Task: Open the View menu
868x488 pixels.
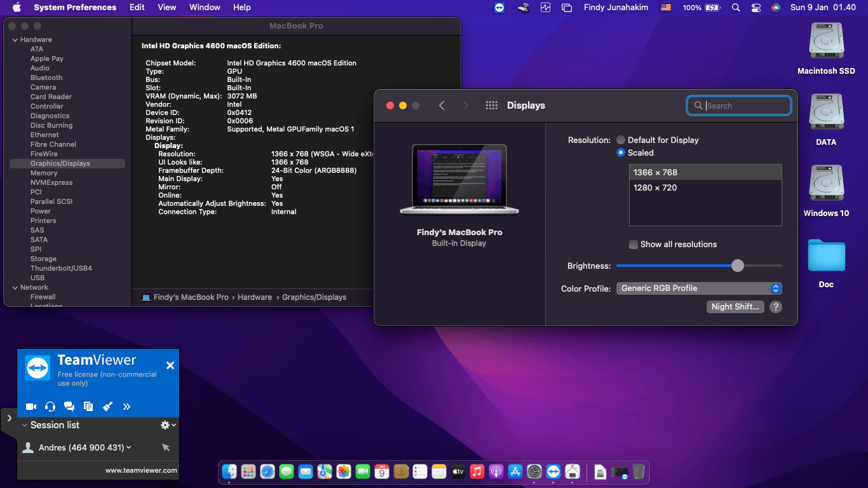Action: (167, 8)
